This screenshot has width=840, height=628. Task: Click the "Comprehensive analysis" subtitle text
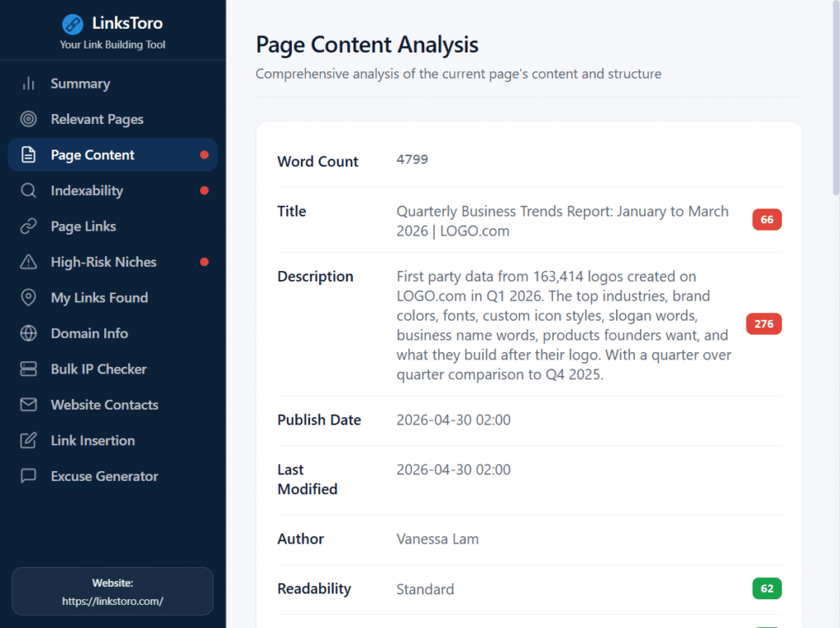pos(459,74)
